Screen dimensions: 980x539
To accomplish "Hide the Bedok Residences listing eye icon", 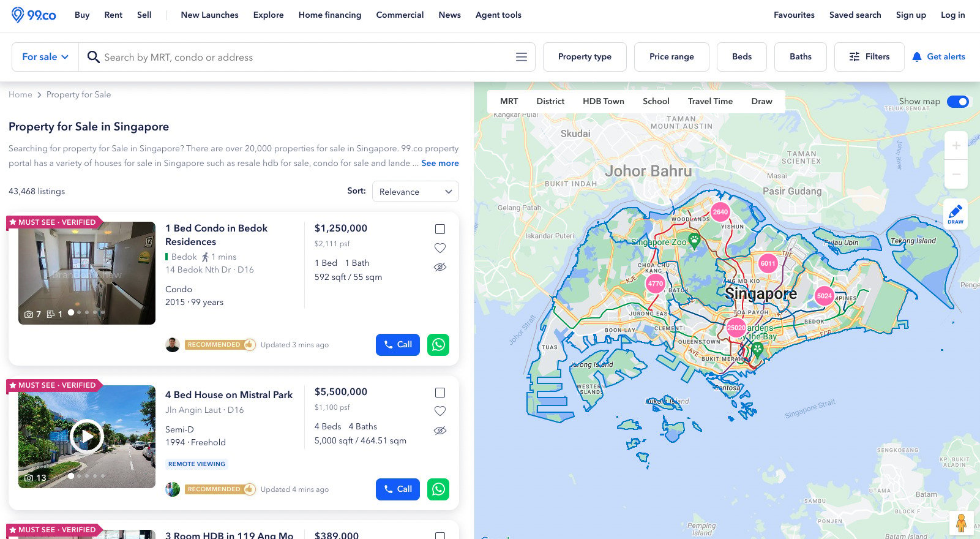I will [x=440, y=267].
